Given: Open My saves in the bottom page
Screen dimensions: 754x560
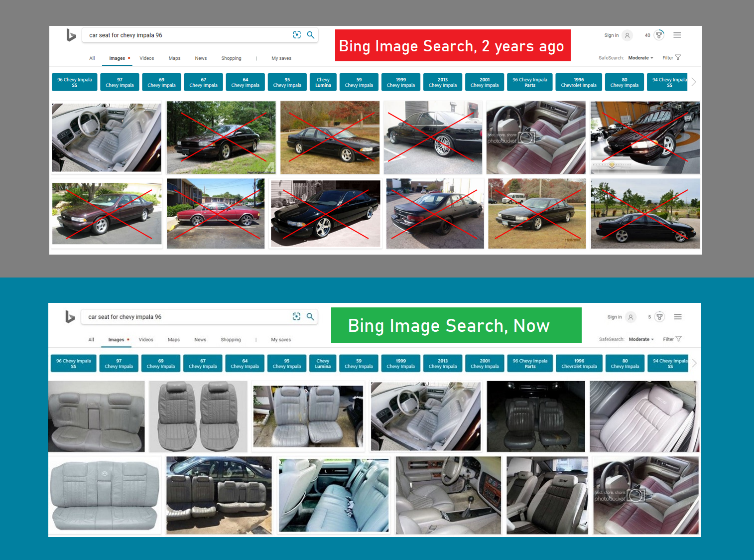Looking at the screenshot, I should click(x=281, y=340).
